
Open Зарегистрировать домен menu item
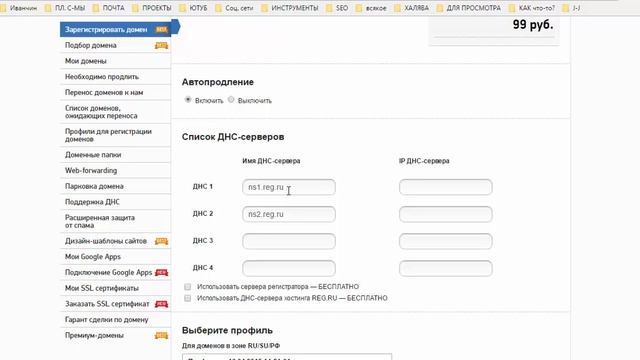[116, 29]
